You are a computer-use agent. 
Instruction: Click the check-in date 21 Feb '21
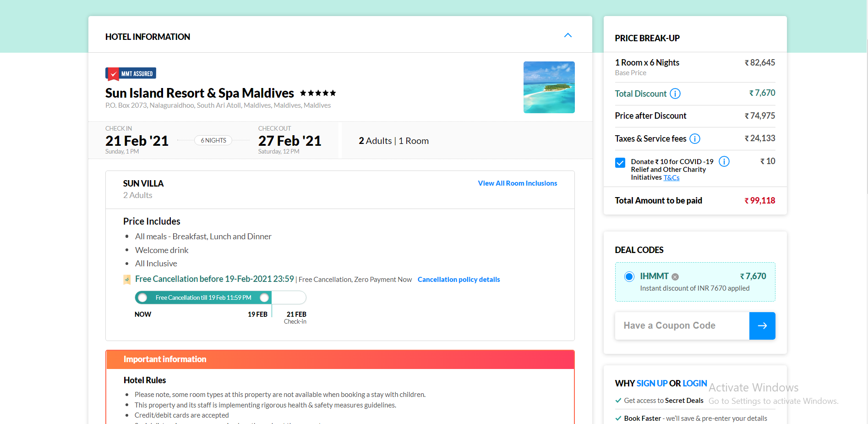pos(137,141)
